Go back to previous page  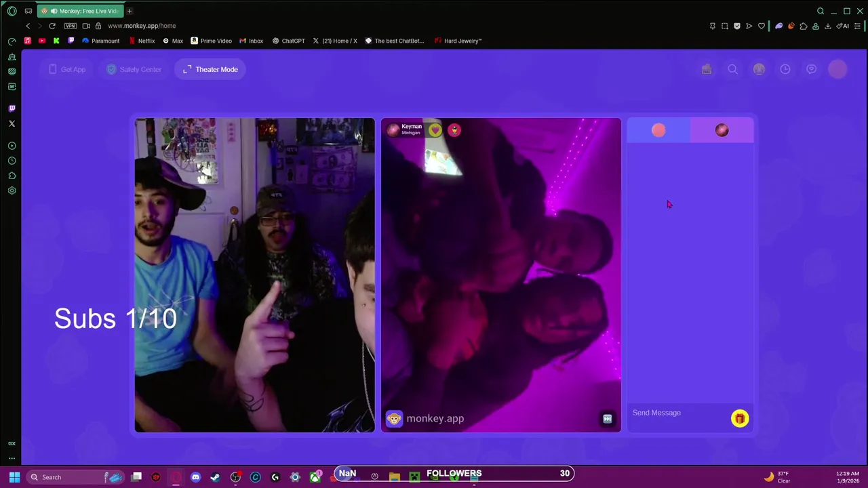pos(28,26)
